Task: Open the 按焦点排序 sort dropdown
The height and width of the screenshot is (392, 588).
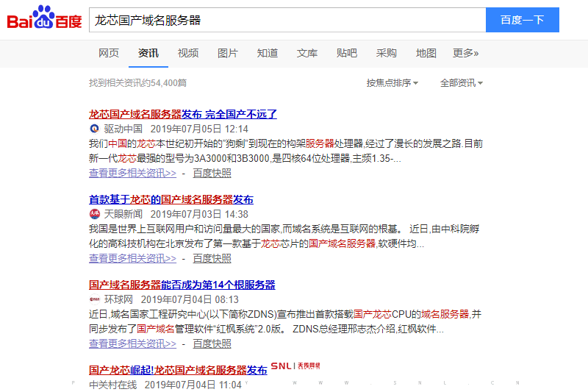Action: coord(392,83)
